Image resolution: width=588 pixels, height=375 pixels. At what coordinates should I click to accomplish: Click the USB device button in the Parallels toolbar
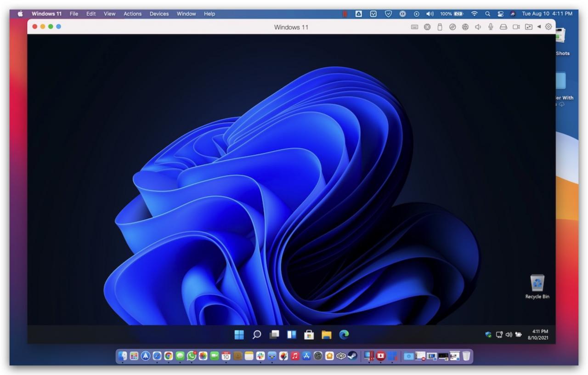click(x=439, y=27)
